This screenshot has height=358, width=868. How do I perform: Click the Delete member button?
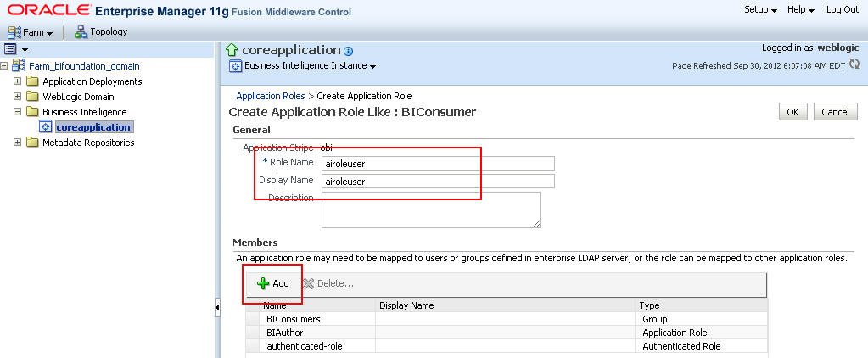[328, 283]
